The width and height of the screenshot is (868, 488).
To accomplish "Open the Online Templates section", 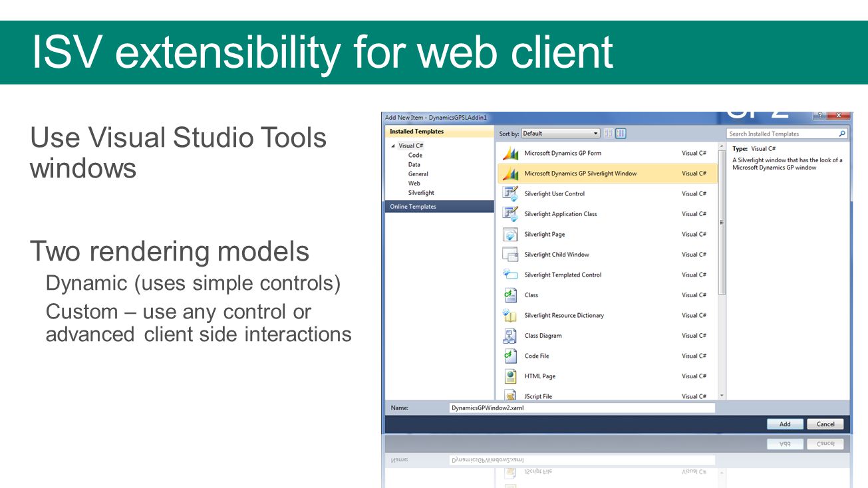I will pos(440,207).
